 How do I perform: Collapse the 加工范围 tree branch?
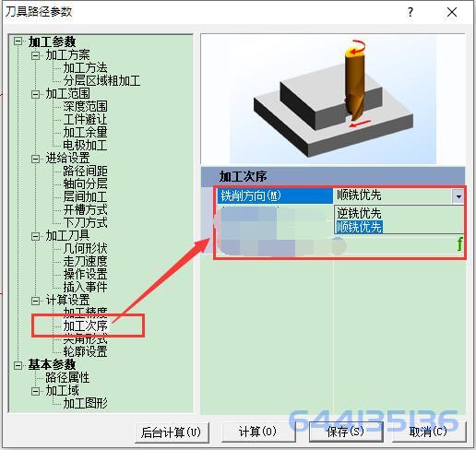pyautogui.click(x=36, y=94)
